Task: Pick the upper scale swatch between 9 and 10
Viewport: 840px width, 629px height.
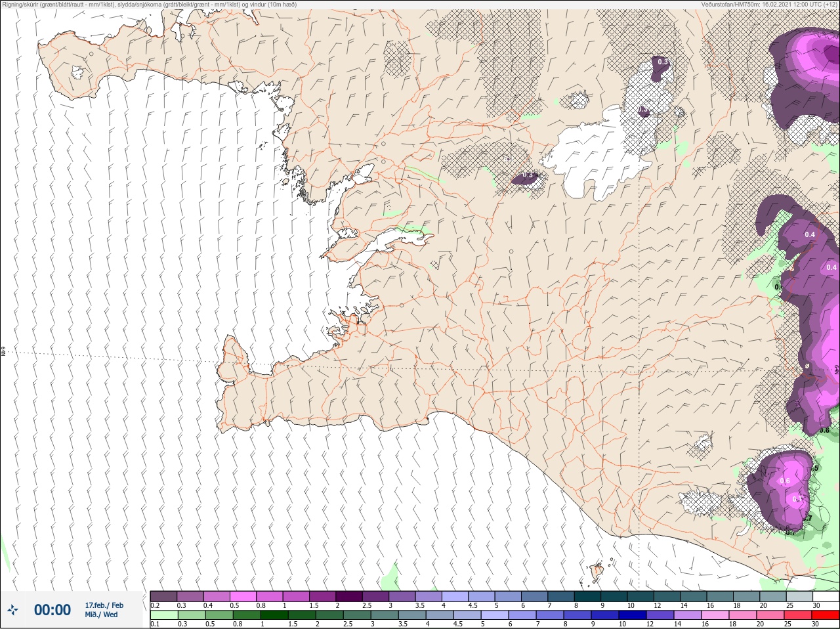Action: click(614, 596)
